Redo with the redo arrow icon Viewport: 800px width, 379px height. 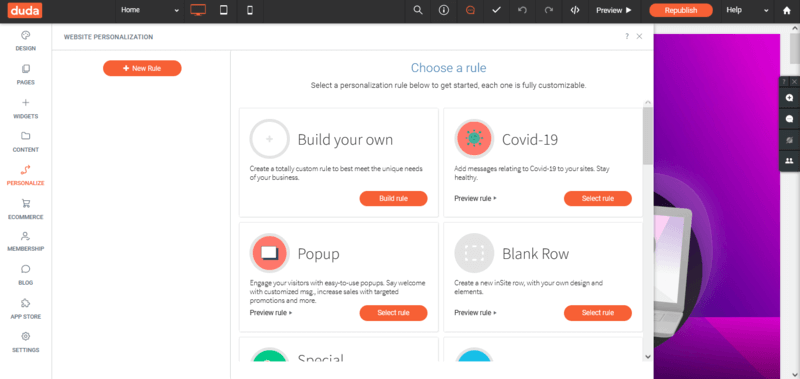point(548,10)
